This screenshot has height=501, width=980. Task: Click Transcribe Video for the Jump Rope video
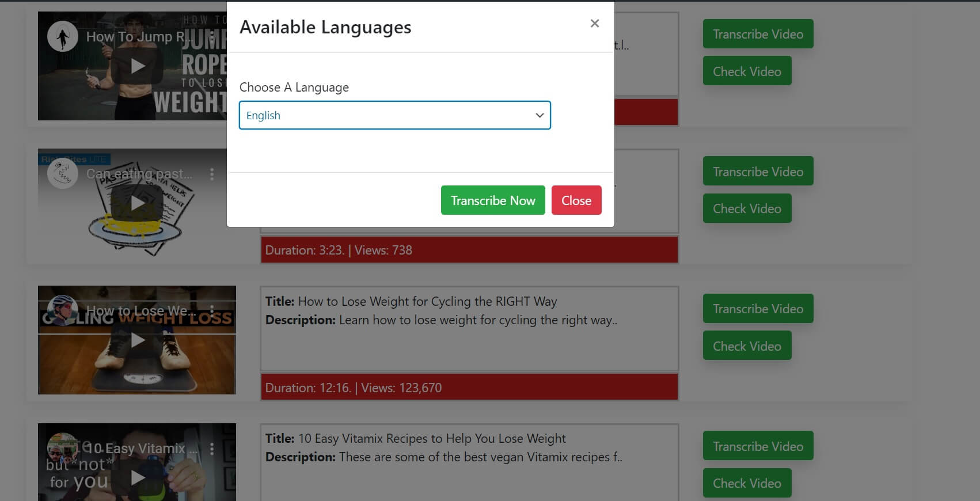[x=758, y=34]
